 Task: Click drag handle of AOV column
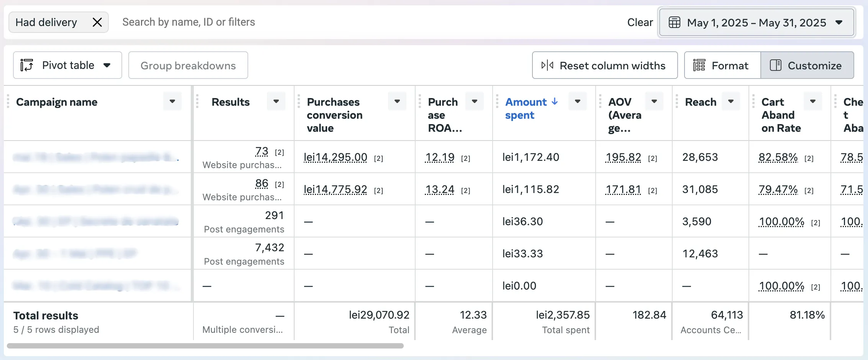click(600, 101)
